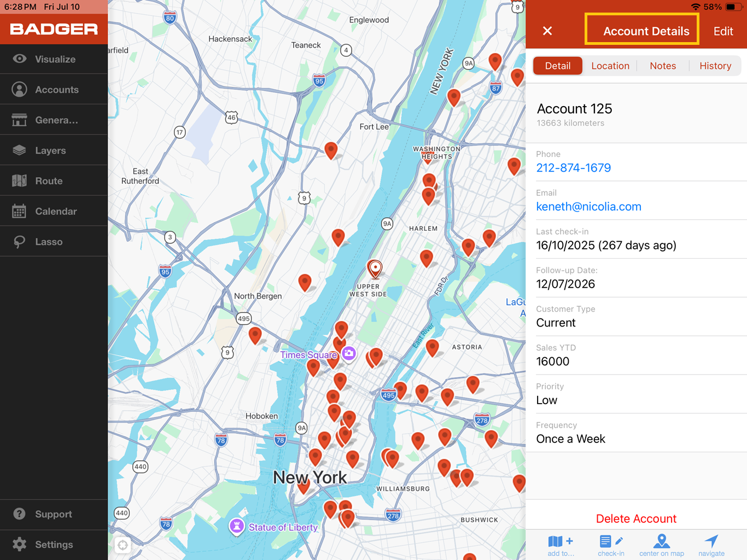Tap the locate-me crosshair button on map
The height and width of the screenshot is (560, 747).
122,545
